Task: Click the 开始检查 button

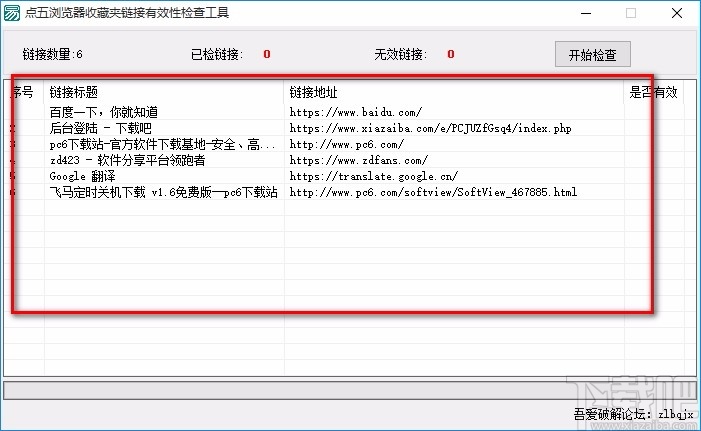Action: click(x=592, y=54)
